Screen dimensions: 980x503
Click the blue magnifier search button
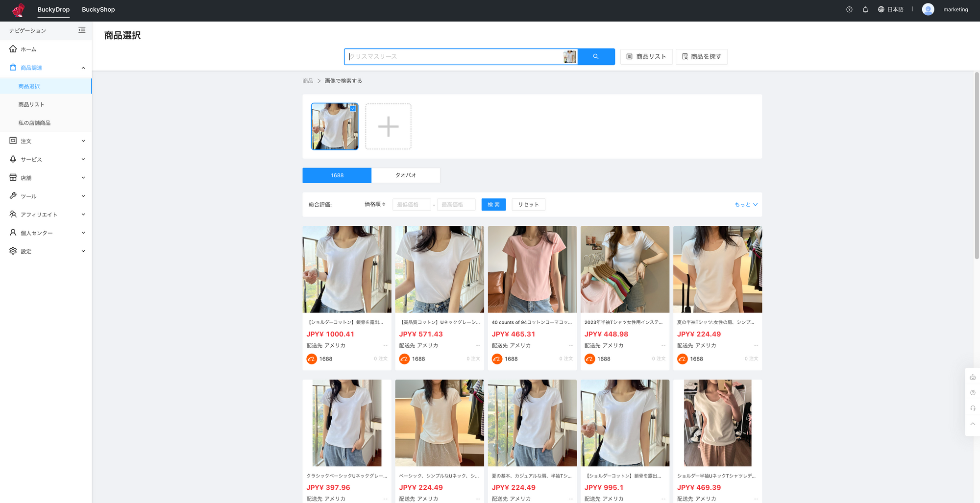pos(596,57)
